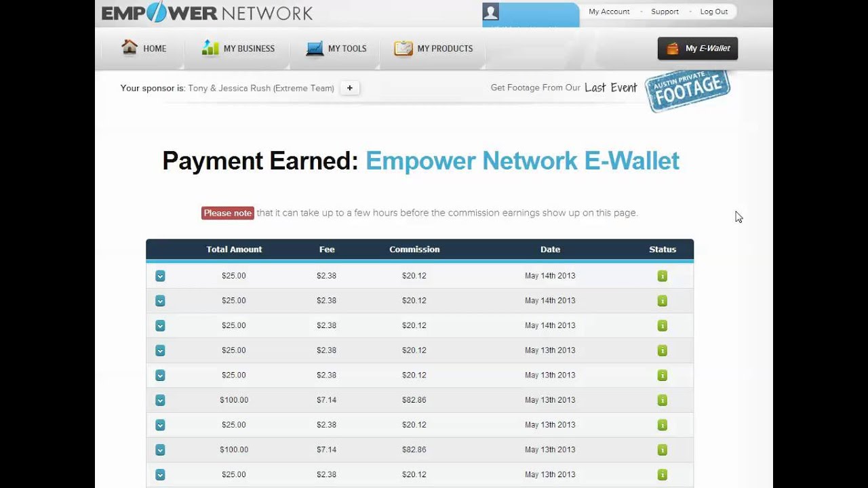The width and height of the screenshot is (868, 488).
Task: Open MY PRODUCTS menu item
Action: pyautogui.click(x=445, y=49)
